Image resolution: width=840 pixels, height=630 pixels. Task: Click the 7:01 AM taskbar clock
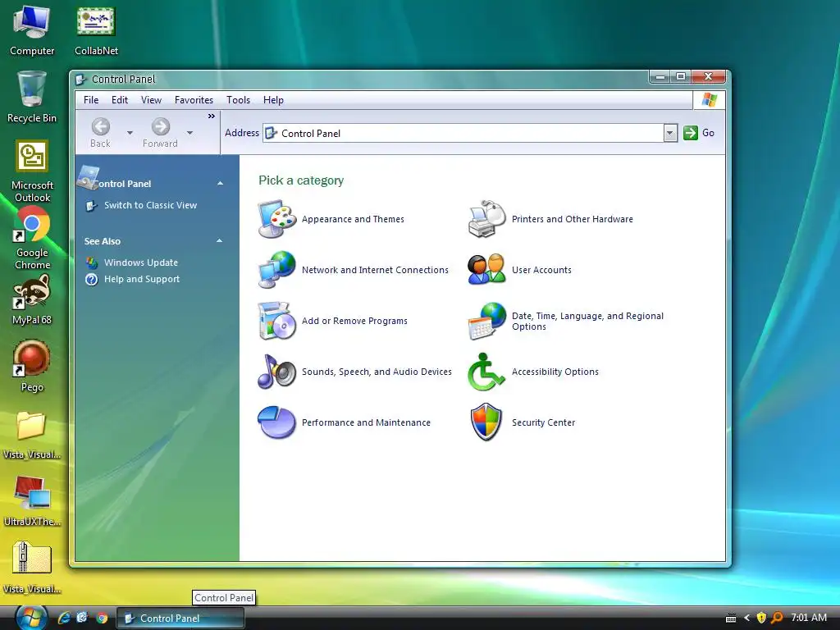(809, 618)
